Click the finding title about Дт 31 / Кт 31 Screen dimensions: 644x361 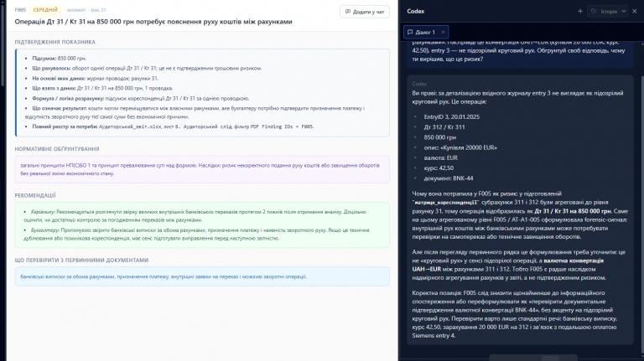coord(153,22)
